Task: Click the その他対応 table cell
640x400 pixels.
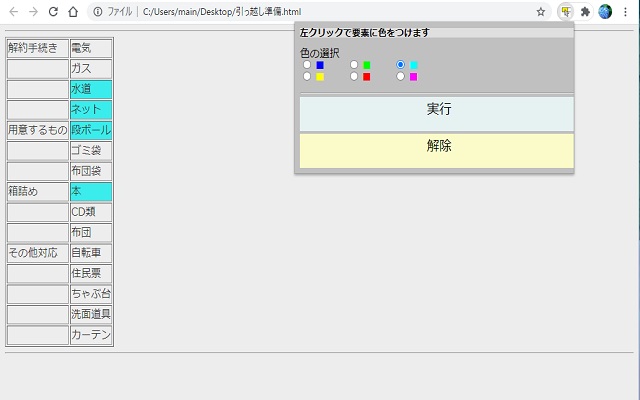Action: [38, 253]
